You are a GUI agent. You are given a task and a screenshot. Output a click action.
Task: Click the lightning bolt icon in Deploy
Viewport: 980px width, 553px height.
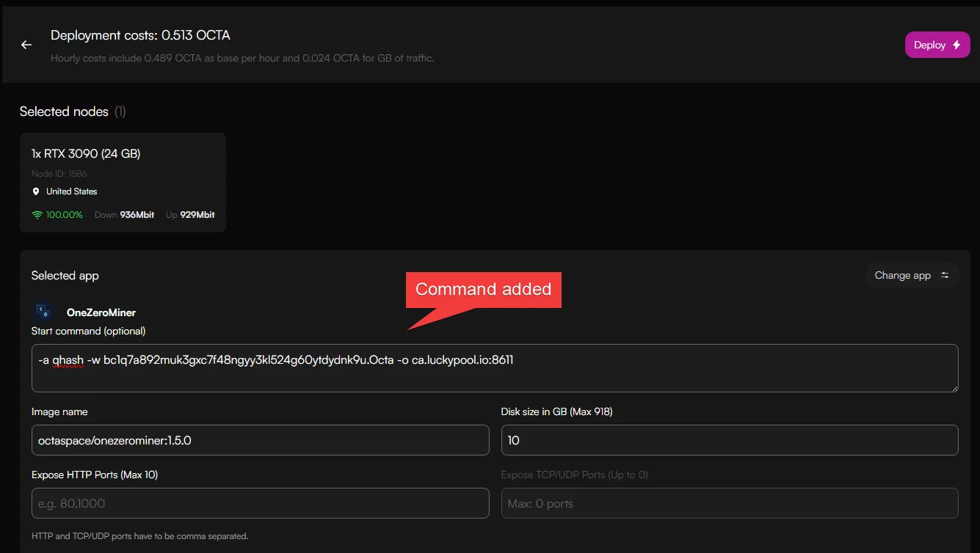pyautogui.click(x=957, y=45)
